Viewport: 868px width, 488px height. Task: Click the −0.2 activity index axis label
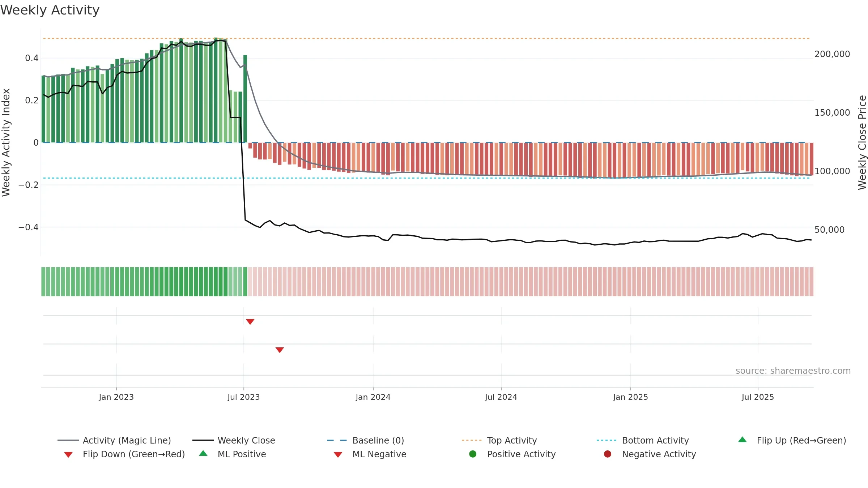click(x=29, y=185)
